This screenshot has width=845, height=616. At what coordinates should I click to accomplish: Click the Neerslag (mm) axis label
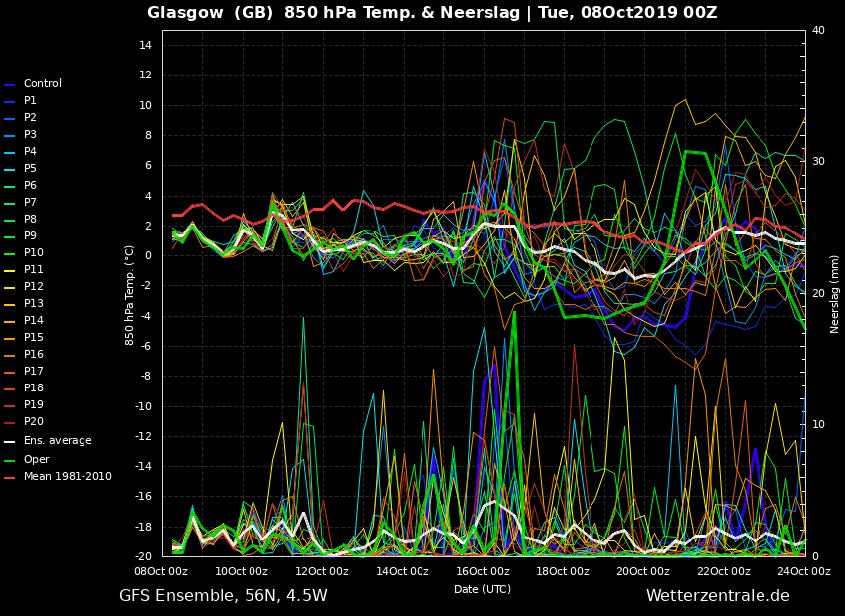(835, 294)
